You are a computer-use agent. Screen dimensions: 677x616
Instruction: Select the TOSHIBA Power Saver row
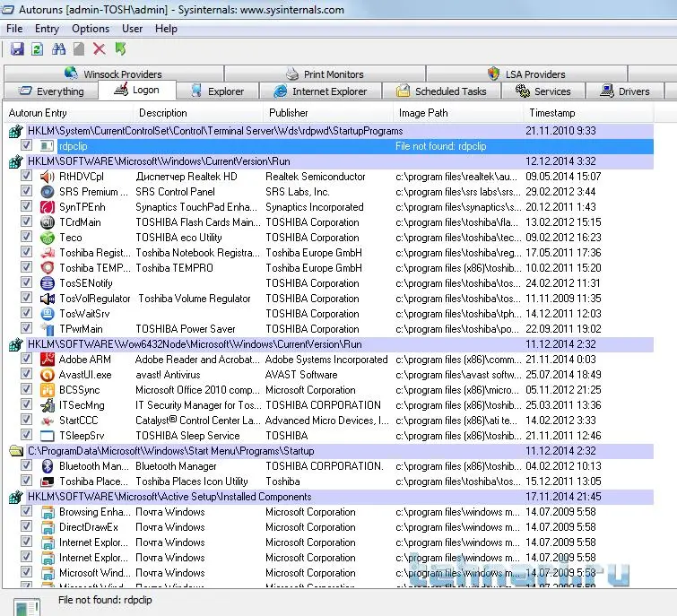click(184, 329)
